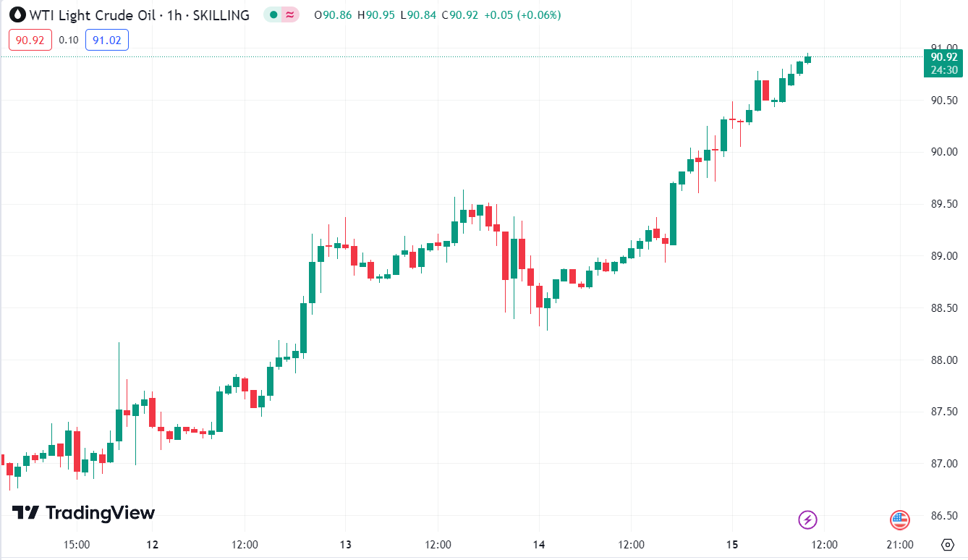Click the 90.00 price scale label

tap(944, 152)
